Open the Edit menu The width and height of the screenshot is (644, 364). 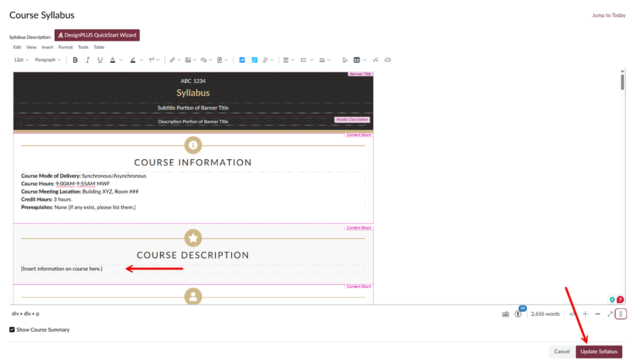point(17,48)
